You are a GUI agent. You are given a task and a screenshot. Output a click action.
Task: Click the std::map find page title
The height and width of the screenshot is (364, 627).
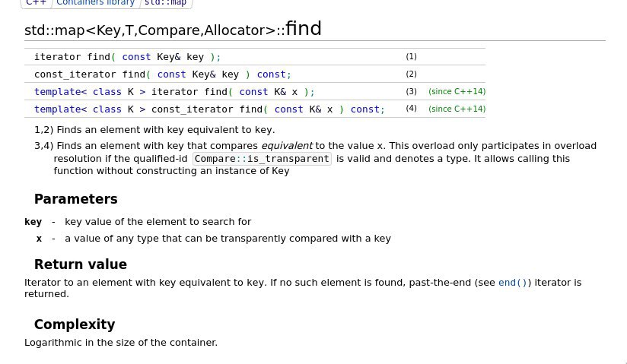(x=173, y=29)
